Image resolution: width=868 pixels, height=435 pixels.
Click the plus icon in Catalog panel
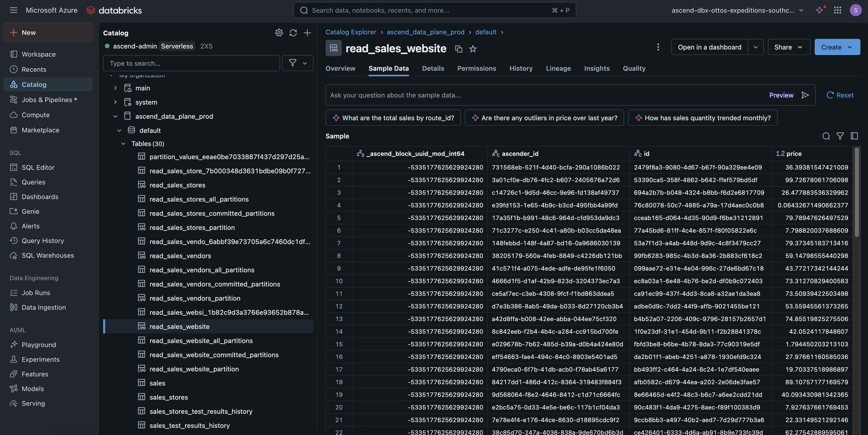(307, 33)
